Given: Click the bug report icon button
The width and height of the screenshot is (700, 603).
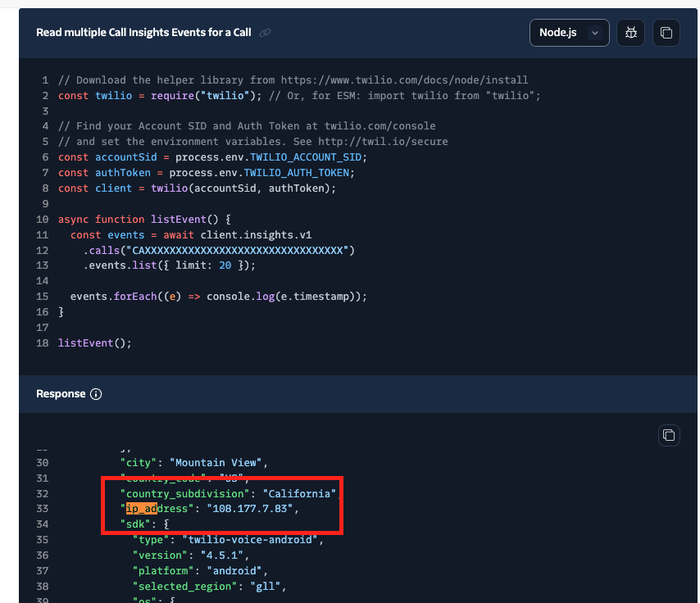Looking at the screenshot, I should coord(630,33).
